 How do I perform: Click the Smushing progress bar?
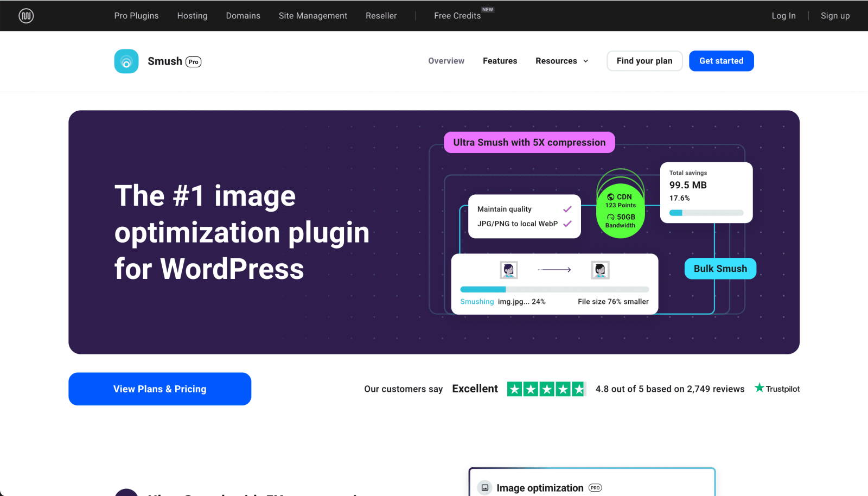pyautogui.click(x=554, y=289)
